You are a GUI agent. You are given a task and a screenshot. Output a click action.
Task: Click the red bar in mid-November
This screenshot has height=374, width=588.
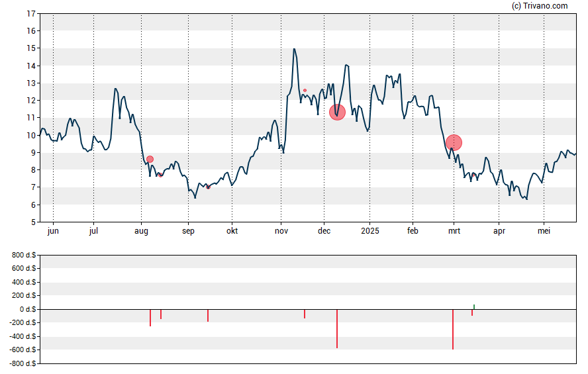tap(305, 314)
